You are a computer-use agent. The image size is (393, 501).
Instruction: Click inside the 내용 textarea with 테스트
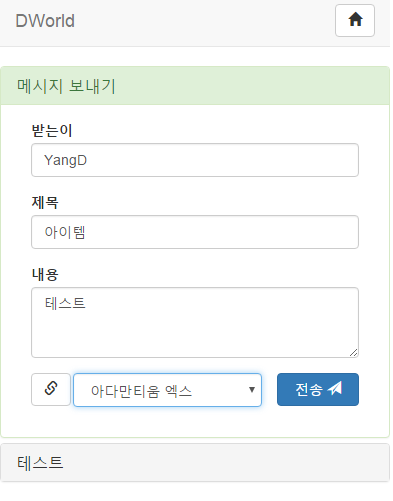pos(195,323)
